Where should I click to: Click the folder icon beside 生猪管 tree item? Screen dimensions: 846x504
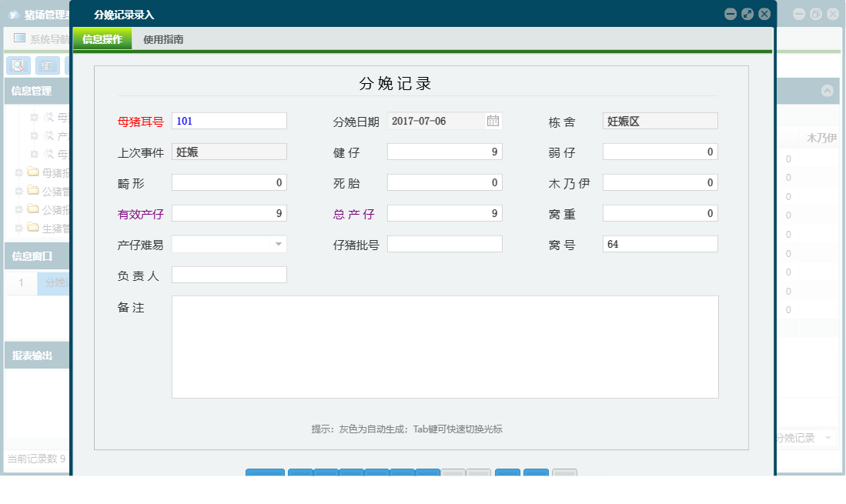(x=32, y=228)
